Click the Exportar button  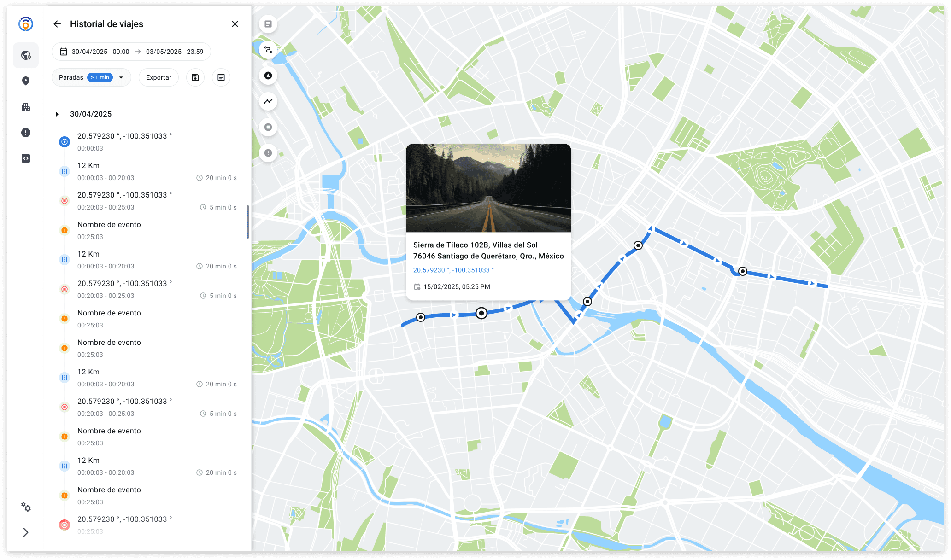point(158,77)
